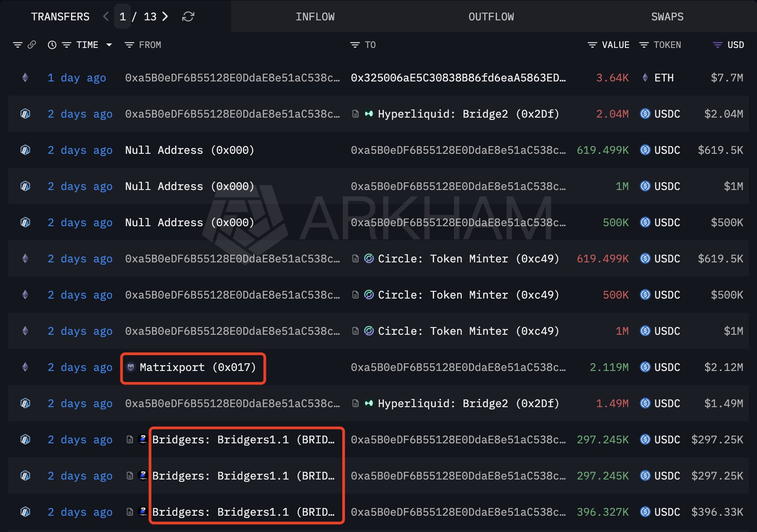Click the ETH token icon
Image resolution: width=757 pixels, height=532 pixels.
[x=645, y=78]
